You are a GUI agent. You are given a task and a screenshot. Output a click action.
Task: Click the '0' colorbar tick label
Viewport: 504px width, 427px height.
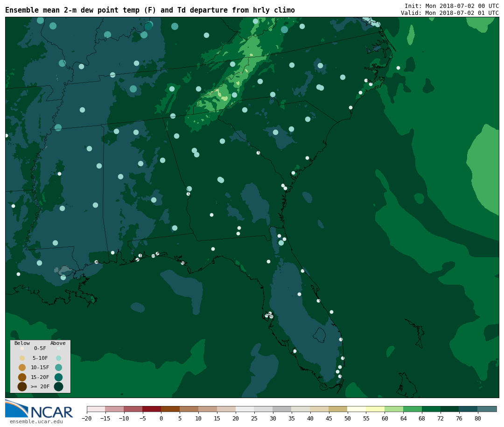point(161,418)
